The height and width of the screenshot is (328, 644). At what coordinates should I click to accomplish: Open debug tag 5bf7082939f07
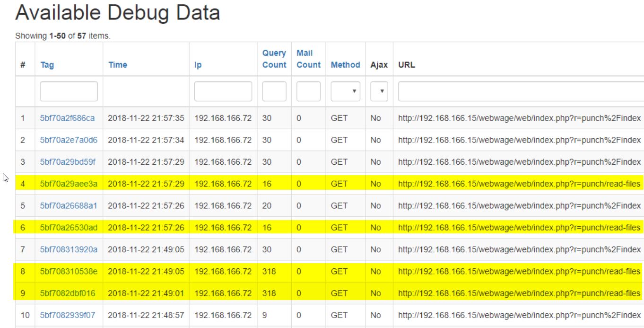click(x=68, y=315)
